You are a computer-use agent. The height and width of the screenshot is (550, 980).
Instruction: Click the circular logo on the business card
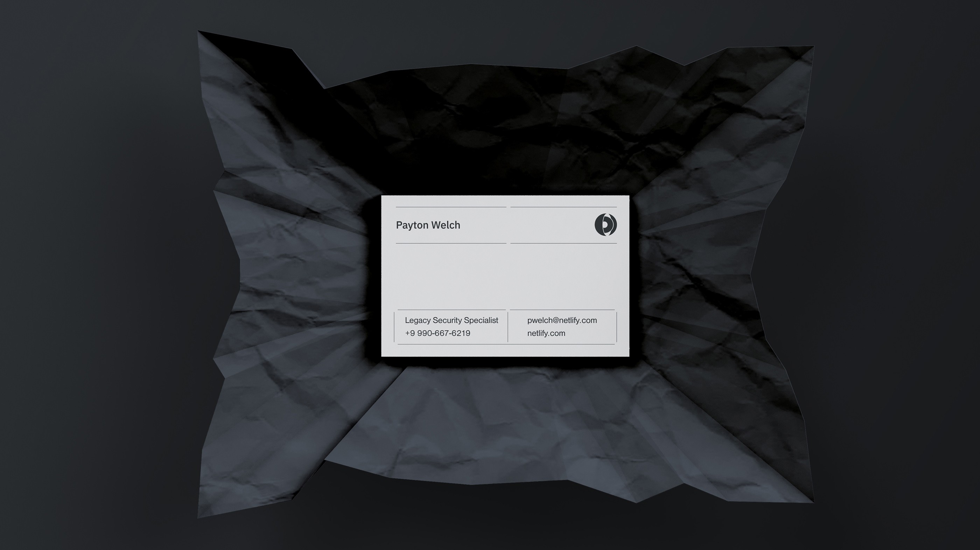[x=605, y=225]
